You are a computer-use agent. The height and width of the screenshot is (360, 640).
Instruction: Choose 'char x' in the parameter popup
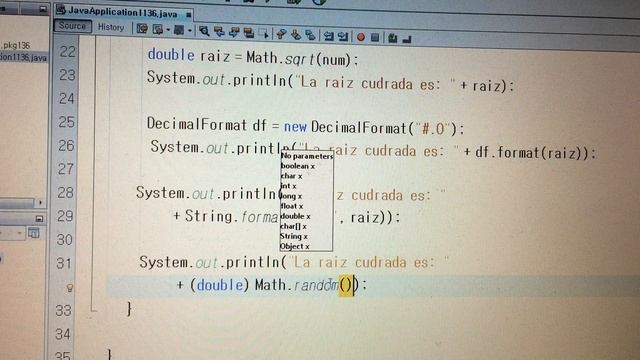[291, 176]
